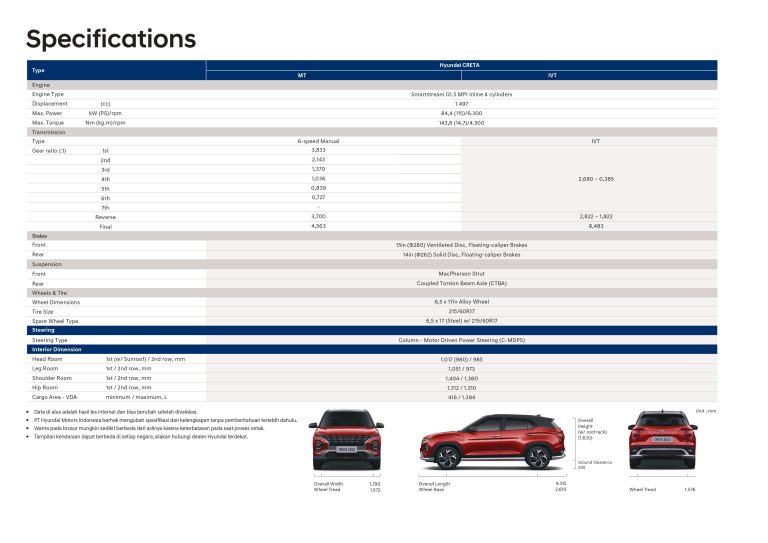This screenshot has height=543, width=768.
Task: Click the "Wheel Dimensions" row label
Action: click(56, 302)
